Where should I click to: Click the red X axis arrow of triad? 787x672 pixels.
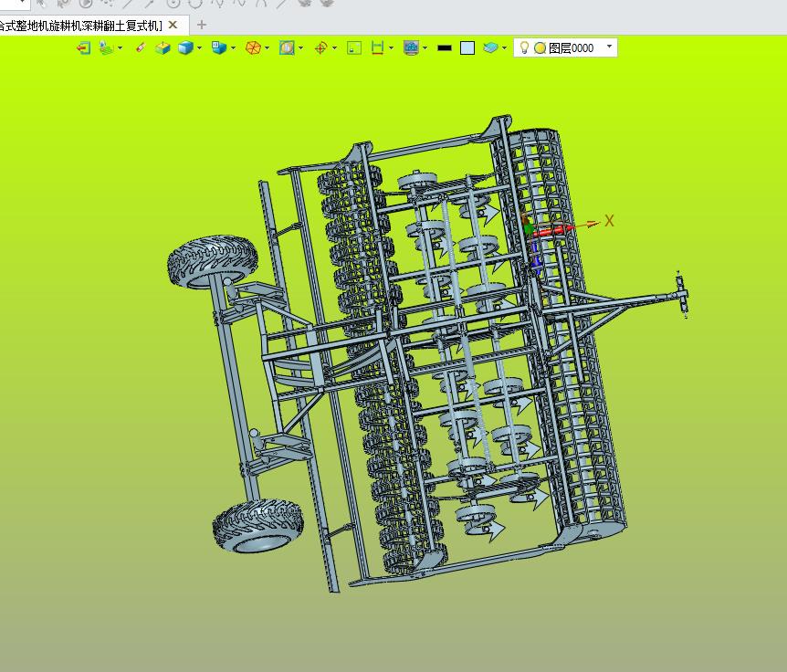[554, 231]
